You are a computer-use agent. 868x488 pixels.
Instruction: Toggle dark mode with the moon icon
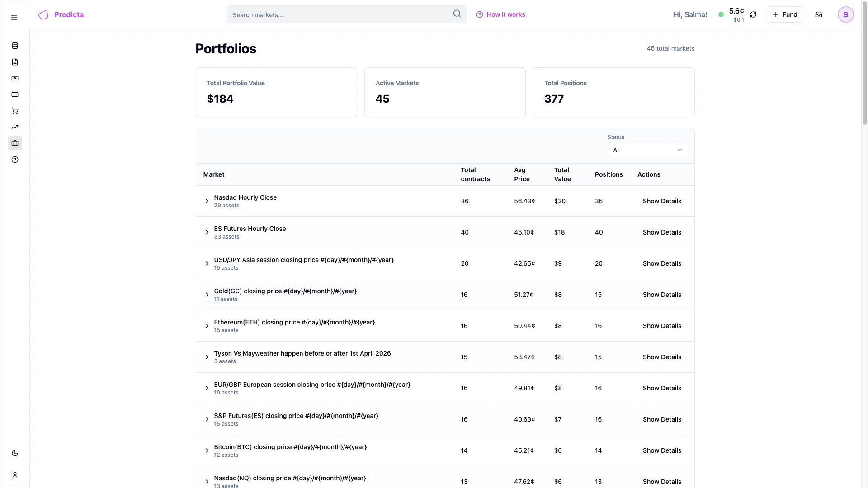pos(15,453)
